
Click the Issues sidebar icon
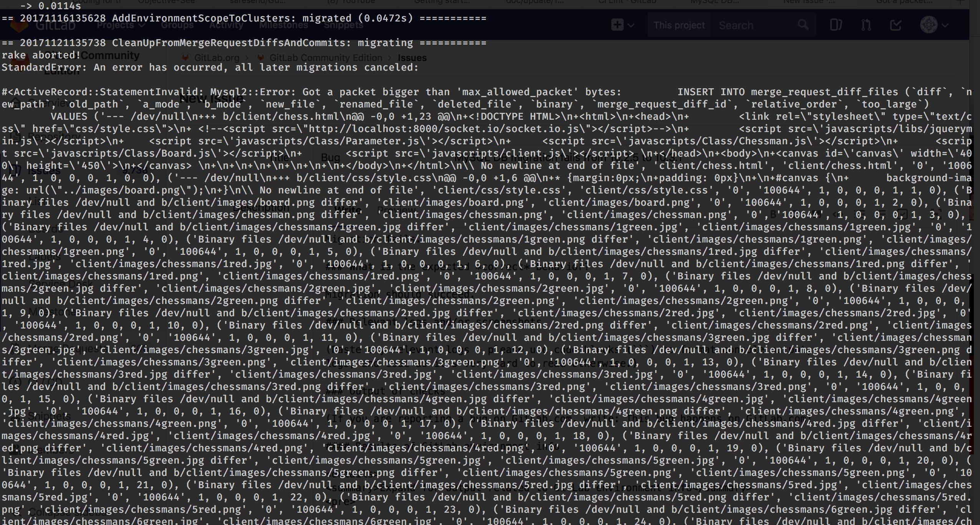pos(15,170)
